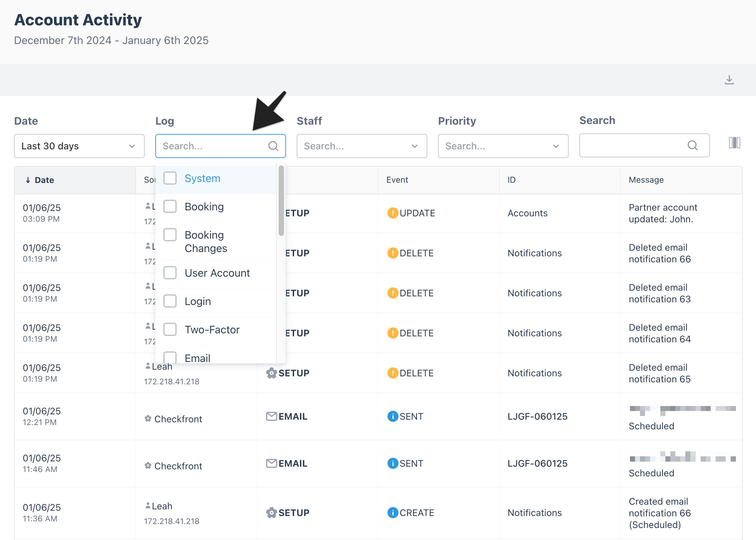Click the envelope icon in 11:46 AM row
The image size is (756, 540).
point(271,463)
